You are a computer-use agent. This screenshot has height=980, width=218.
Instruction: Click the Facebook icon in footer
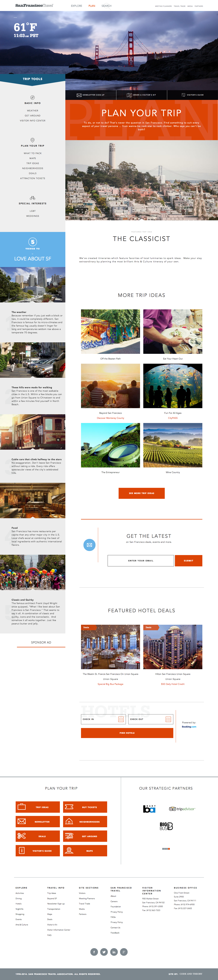94,952
